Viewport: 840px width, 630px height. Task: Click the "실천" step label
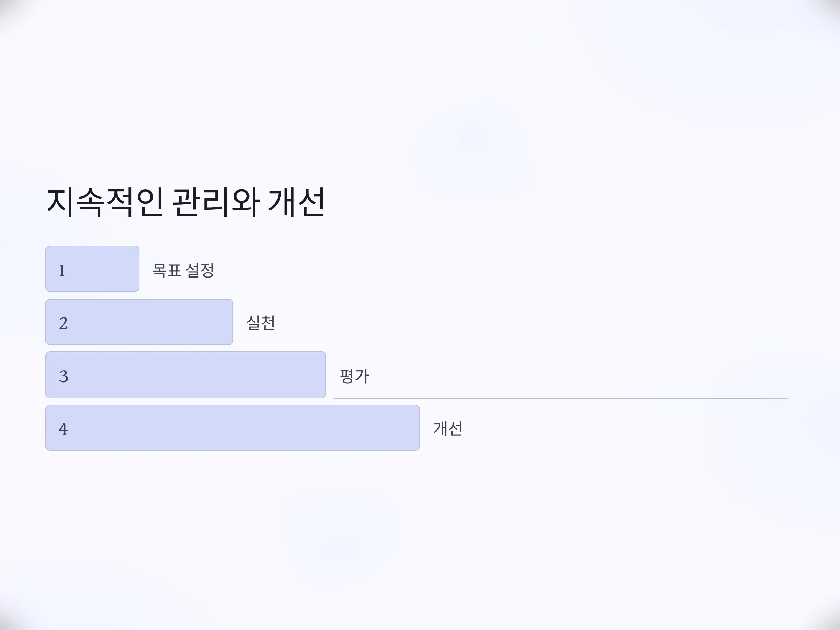tap(260, 323)
